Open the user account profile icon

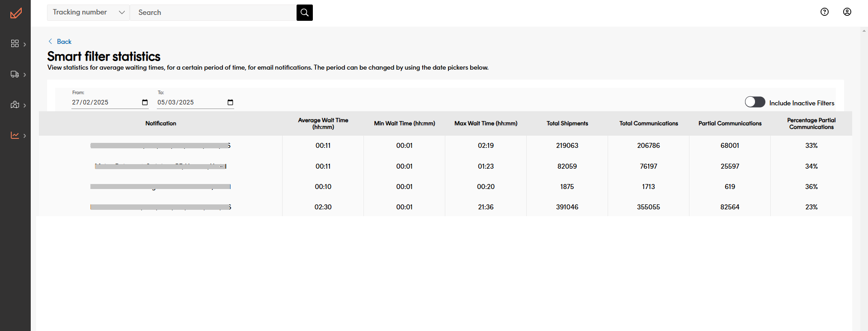(x=847, y=12)
